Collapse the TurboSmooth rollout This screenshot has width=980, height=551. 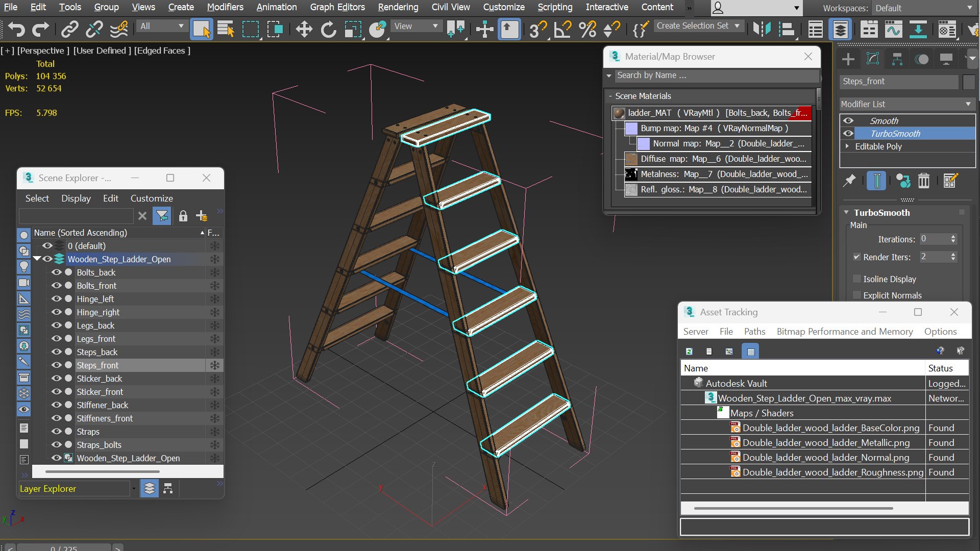(846, 212)
